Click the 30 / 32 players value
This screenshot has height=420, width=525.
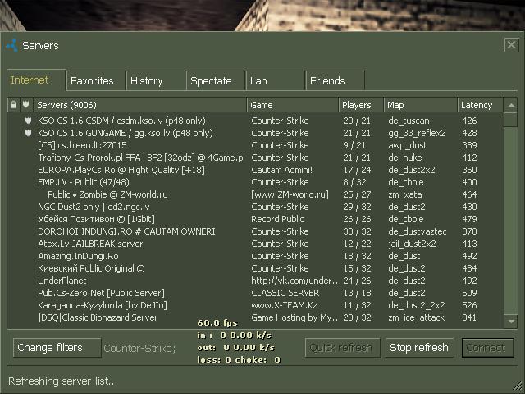(x=357, y=231)
